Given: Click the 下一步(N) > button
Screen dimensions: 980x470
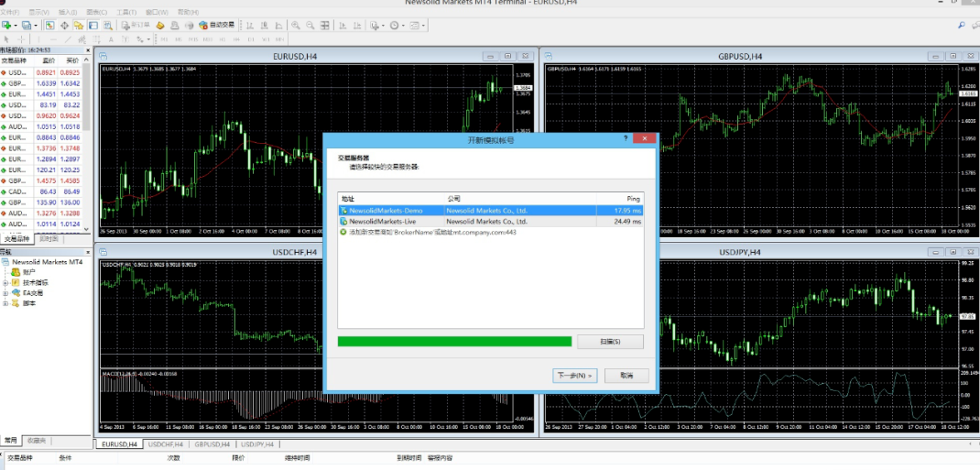Looking at the screenshot, I should tap(575, 376).
